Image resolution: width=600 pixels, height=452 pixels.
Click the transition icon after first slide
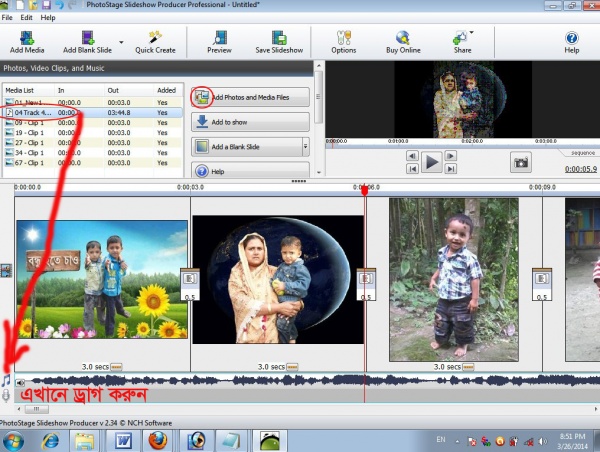[x=190, y=280]
